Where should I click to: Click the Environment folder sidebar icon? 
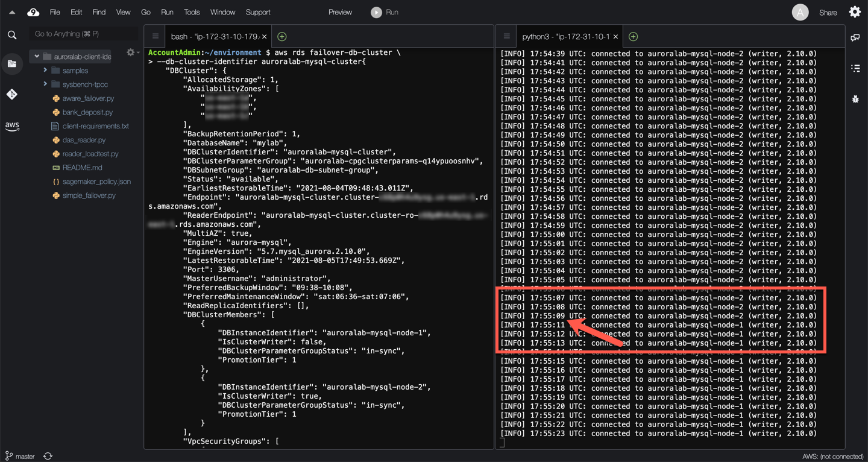pyautogui.click(x=12, y=64)
